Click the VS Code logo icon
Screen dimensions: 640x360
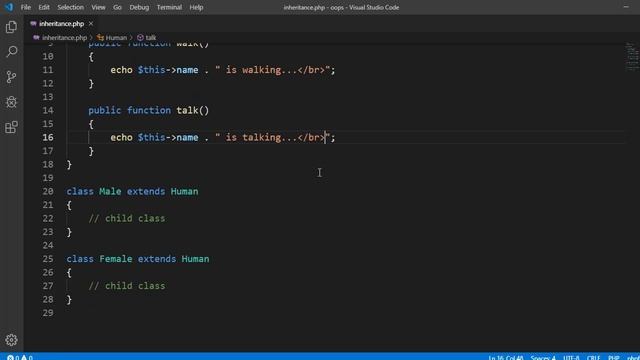click(x=9, y=7)
